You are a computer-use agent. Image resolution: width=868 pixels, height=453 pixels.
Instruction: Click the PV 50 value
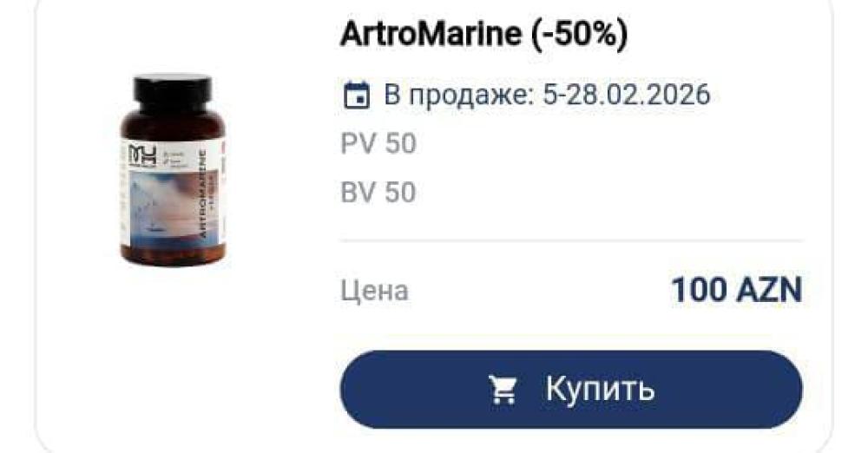coord(378,144)
